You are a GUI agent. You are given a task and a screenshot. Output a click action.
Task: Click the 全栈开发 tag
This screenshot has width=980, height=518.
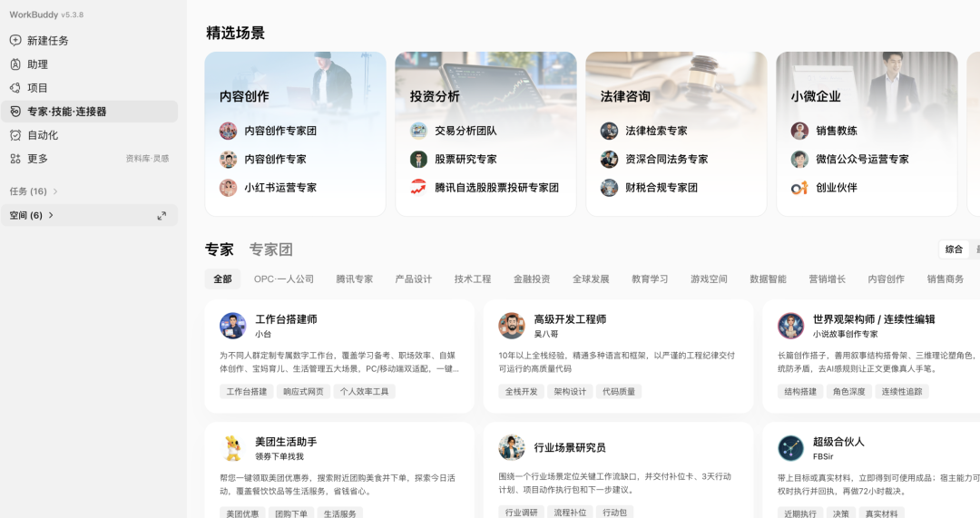521,392
